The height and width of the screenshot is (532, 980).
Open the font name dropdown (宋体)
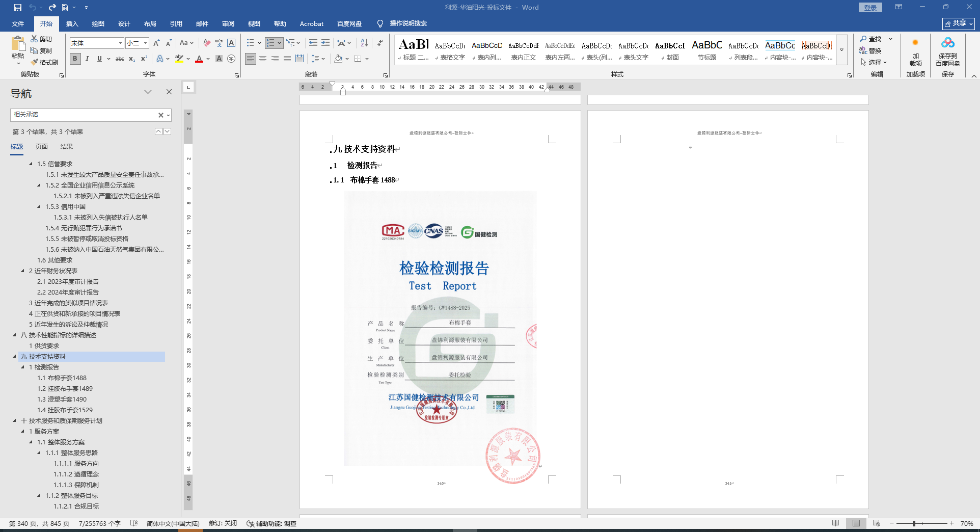120,43
